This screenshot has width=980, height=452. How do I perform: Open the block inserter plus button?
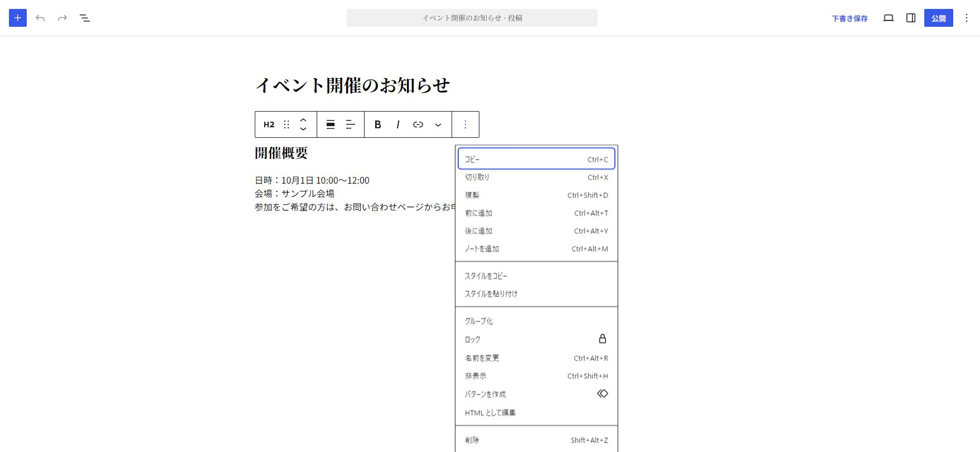[x=18, y=18]
